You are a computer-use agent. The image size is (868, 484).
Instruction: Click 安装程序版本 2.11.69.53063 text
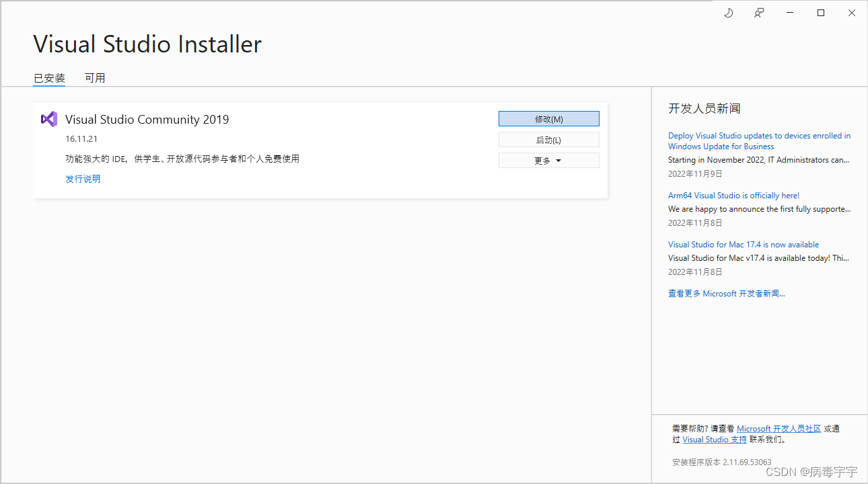click(721, 462)
